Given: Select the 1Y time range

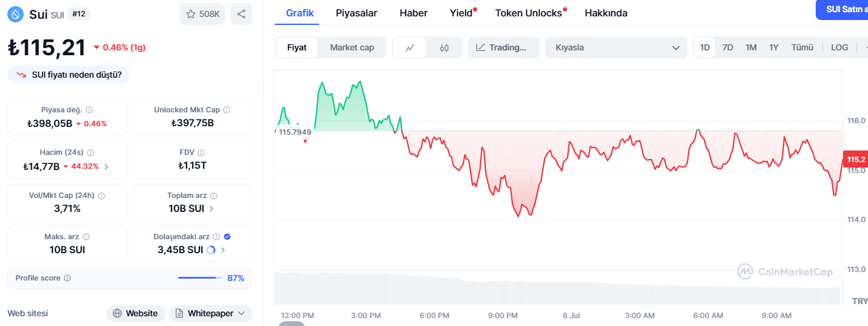Looking at the screenshot, I should tap(774, 47).
